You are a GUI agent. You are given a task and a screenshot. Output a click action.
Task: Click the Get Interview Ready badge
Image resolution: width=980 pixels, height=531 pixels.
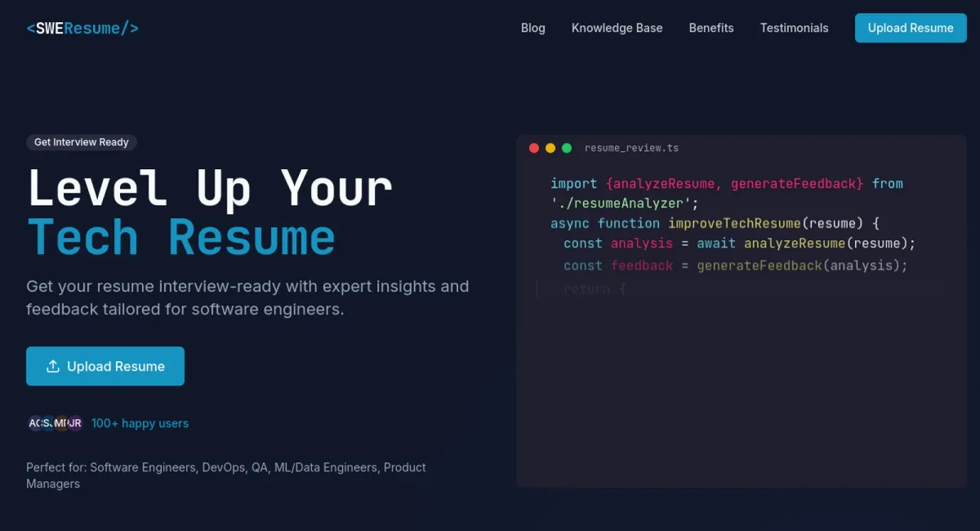click(82, 142)
